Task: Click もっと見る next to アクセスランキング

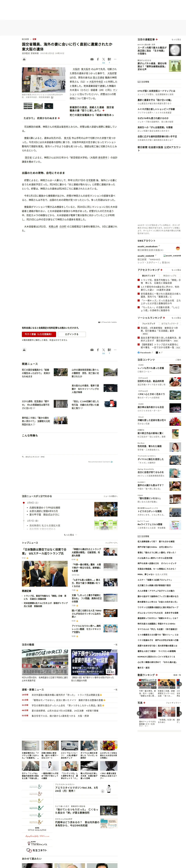Action: (176, 270)
